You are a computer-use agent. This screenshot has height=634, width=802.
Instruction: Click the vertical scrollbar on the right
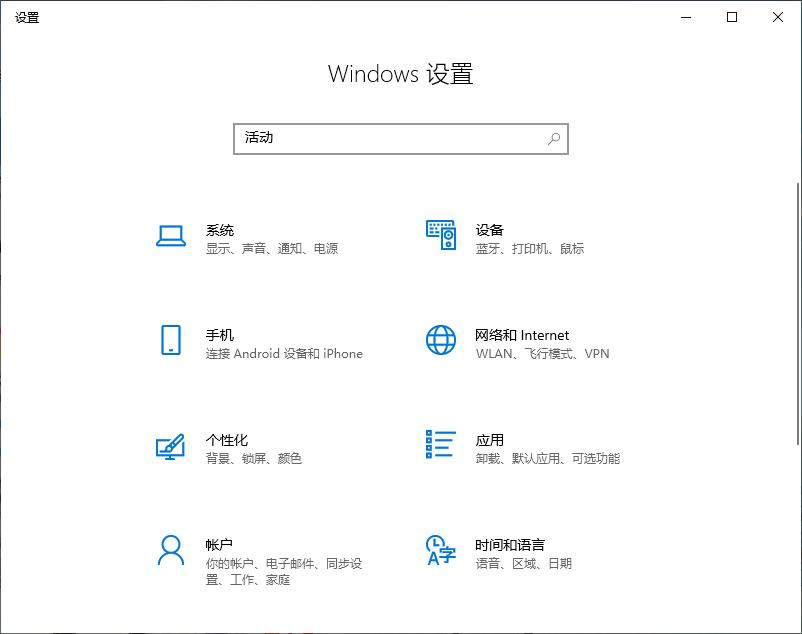coord(798,314)
